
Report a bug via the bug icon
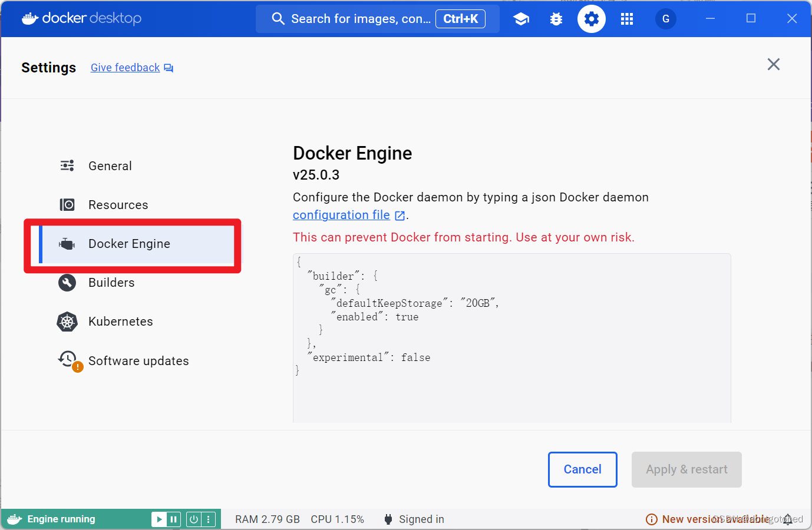tap(556, 18)
